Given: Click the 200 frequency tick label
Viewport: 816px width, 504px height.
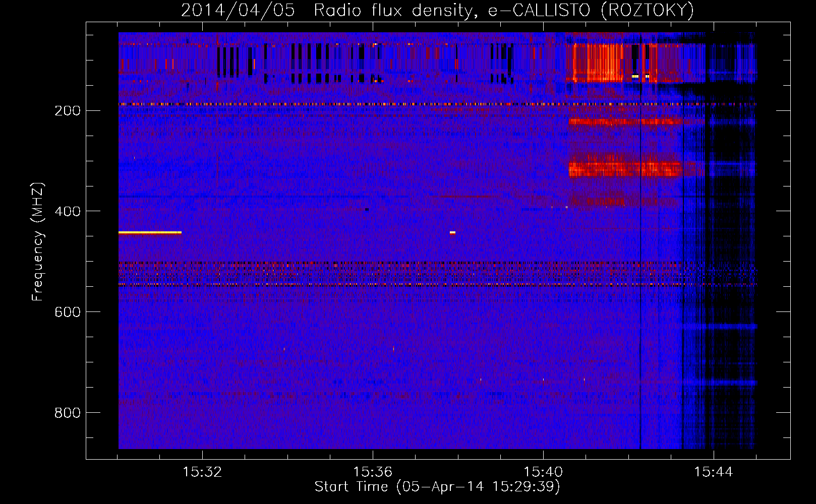Looking at the screenshot, I should tap(68, 111).
